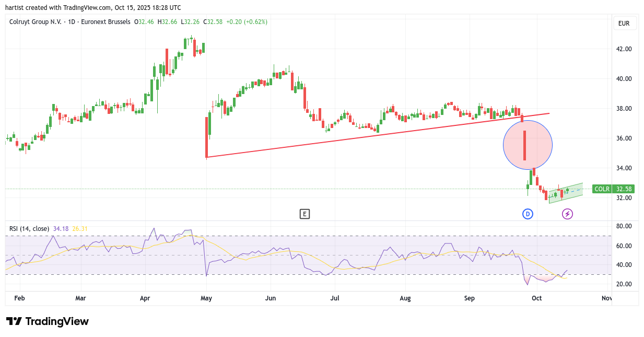
Task: Select the red ascending trendline
Action: (x=366, y=136)
